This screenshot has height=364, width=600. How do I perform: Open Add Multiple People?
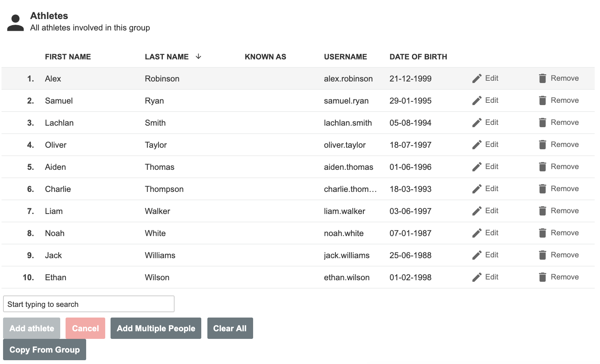click(x=156, y=328)
